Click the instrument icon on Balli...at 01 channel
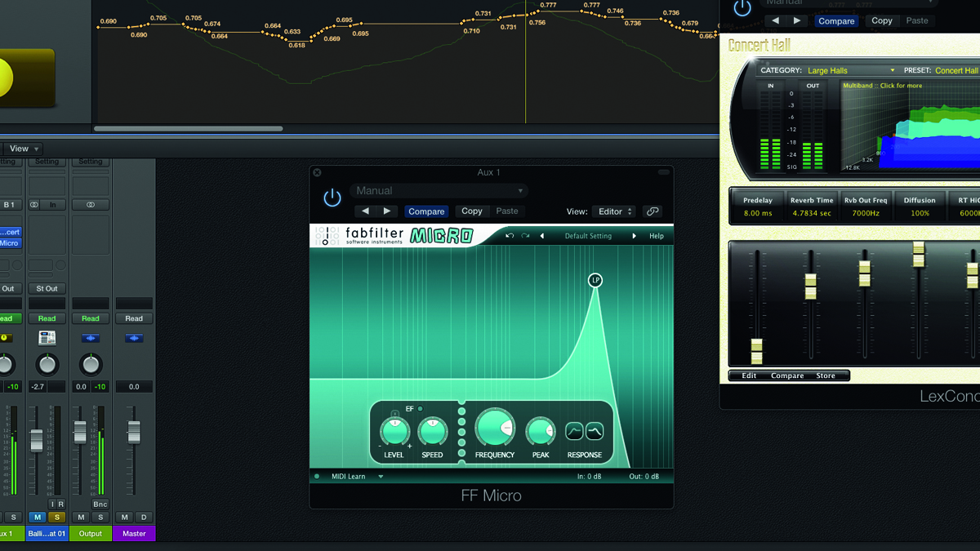Image resolution: width=980 pixels, height=551 pixels. [x=47, y=338]
